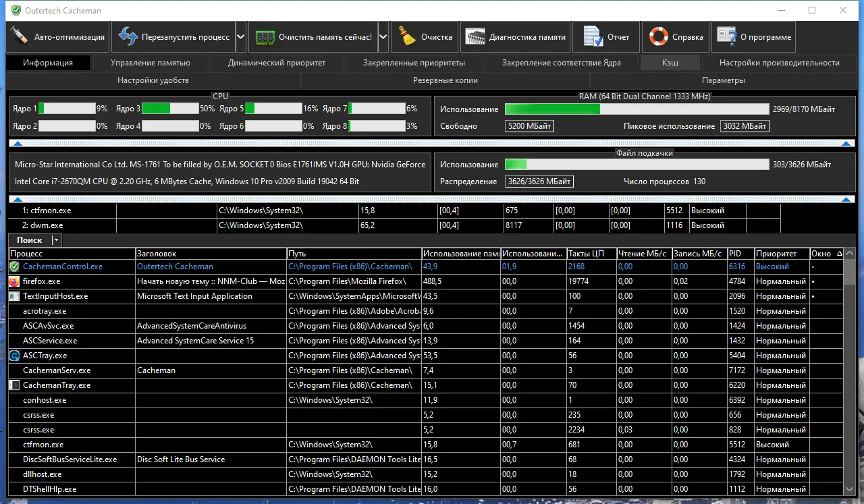Click pinned row 2: dwm.exe
Screen dimensions: 864x504
(x=394, y=225)
